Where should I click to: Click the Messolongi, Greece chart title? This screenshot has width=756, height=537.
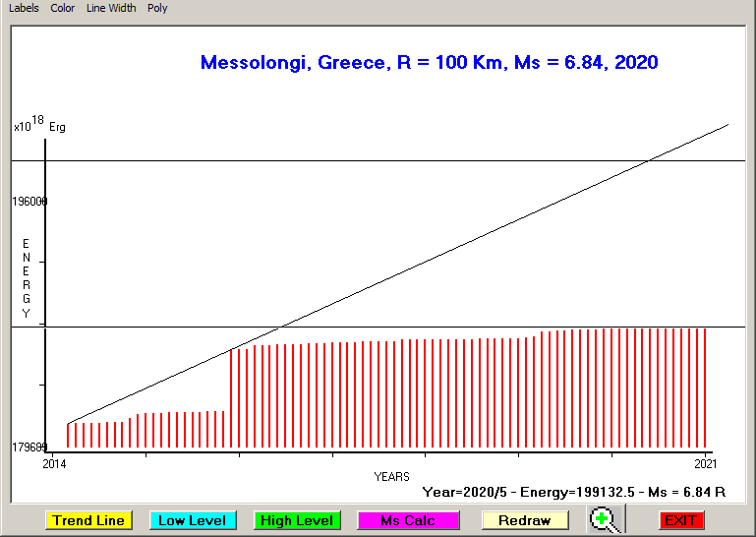(429, 63)
